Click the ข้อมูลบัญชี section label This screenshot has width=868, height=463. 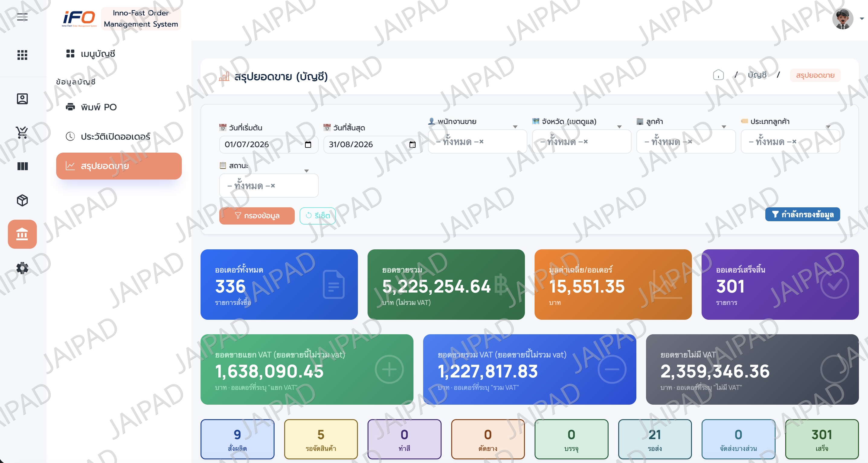tap(76, 82)
